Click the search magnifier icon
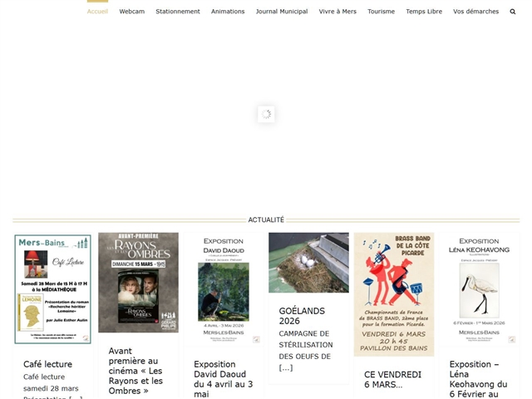Image resolution: width=532 pixels, height=399 pixels. coord(513,12)
